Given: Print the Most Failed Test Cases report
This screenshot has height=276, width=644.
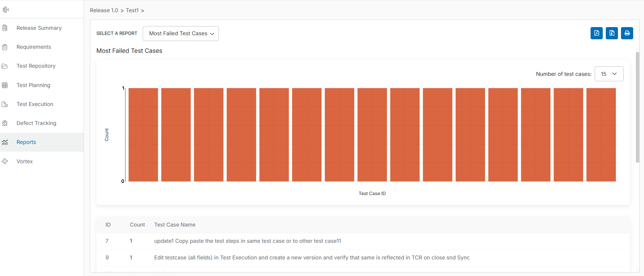Looking at the screenshot, I should 627,33.
